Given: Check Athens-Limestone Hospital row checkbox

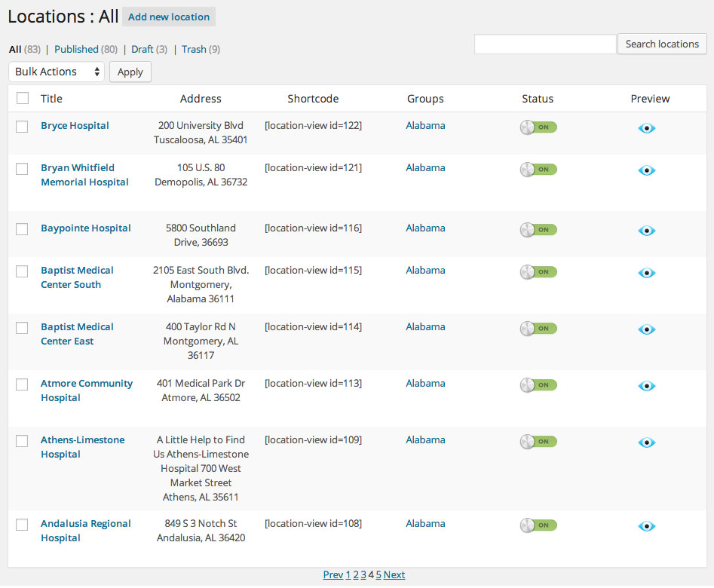Looking at the screenshot, I should point(22,440).
